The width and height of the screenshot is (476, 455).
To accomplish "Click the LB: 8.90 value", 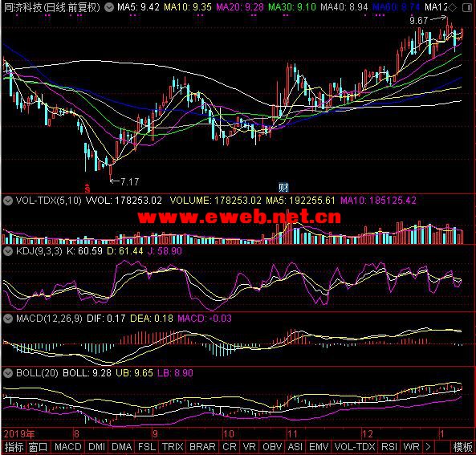I will [x=175, y=373].
